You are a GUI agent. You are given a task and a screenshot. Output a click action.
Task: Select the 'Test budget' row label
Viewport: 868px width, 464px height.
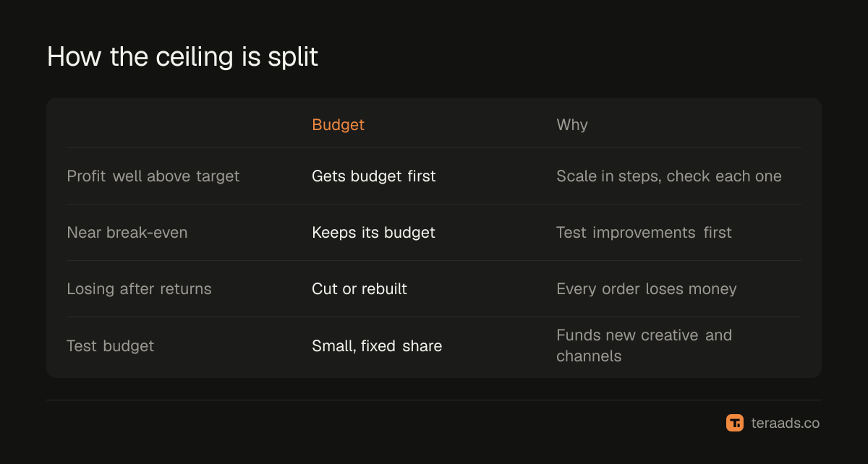pos(111,345)
